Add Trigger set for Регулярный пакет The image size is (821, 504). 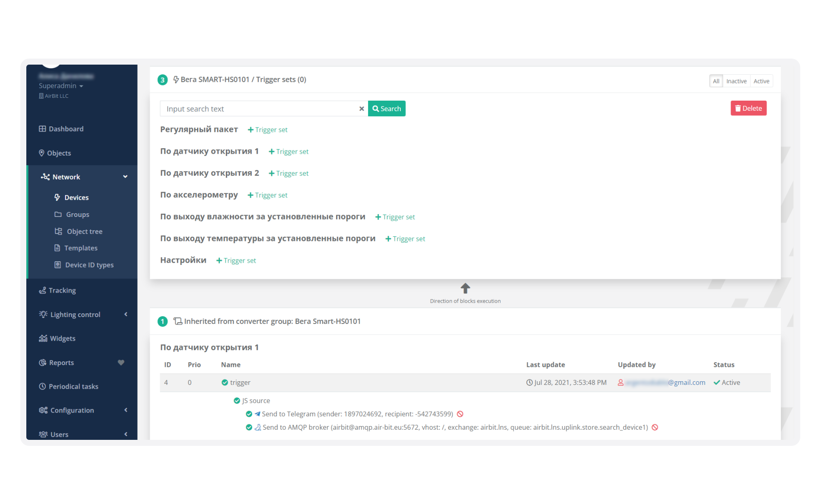(268, 130)
